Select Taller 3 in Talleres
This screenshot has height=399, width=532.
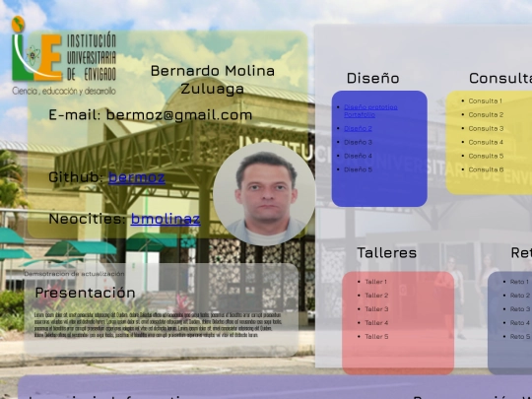(x=376, y=309)
